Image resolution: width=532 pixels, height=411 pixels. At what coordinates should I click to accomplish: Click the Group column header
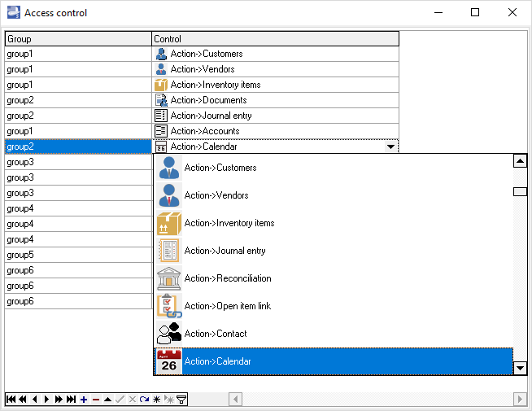pyautogui.click(x=77, y=39)
